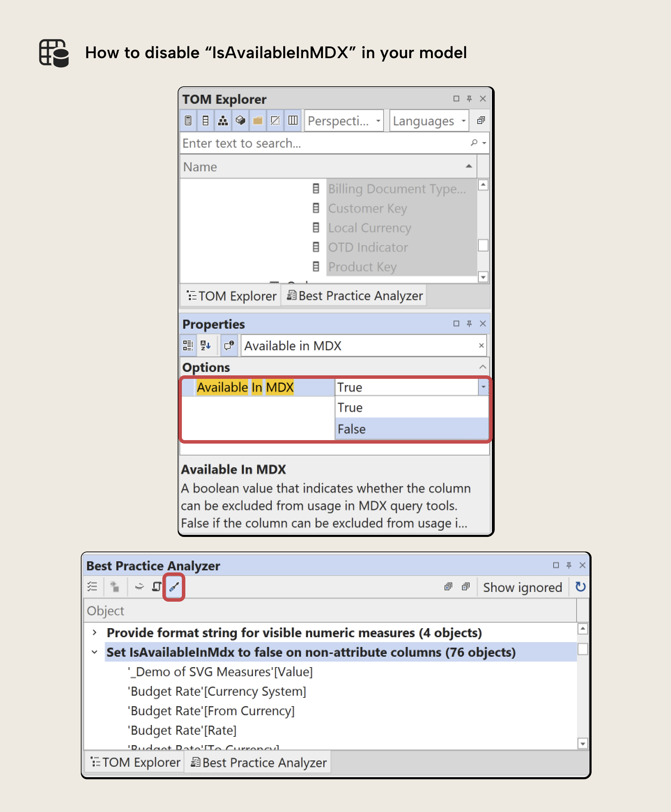The height and width of the screenshot is (812, 671).
Task: Switch to TOM Explorer tab under the BPA results
Action: tap(135, 763)
